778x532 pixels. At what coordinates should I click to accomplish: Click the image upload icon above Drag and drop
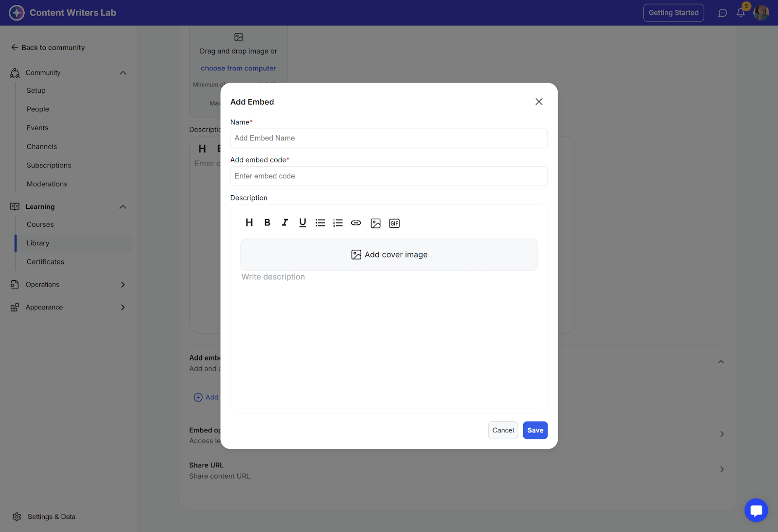[238, 37]
